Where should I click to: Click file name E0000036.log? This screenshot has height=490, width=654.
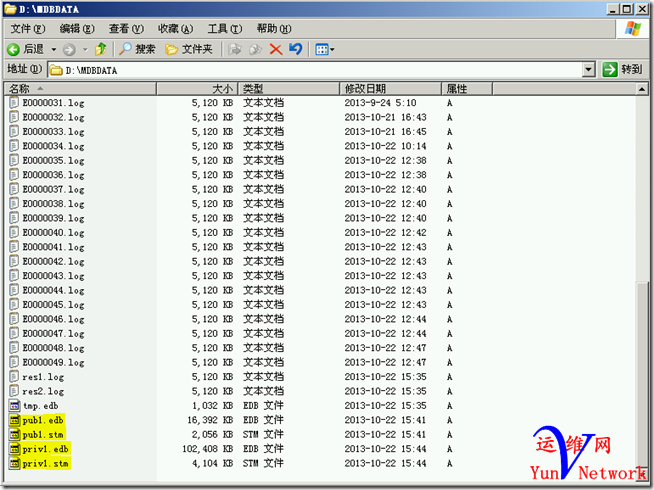[53, 175]
